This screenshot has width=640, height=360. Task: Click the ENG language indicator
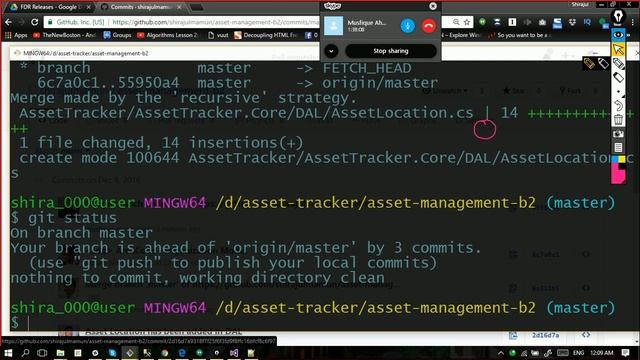578,353
